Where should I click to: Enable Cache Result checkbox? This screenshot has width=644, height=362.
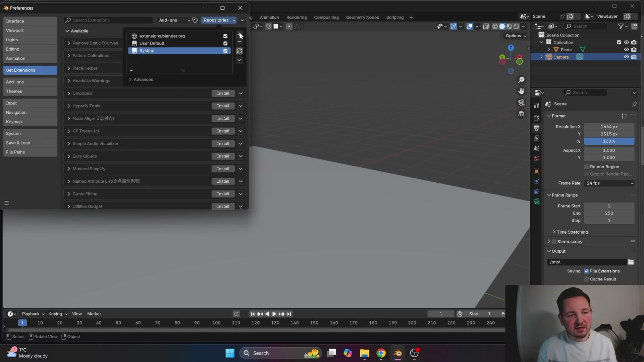587,279
